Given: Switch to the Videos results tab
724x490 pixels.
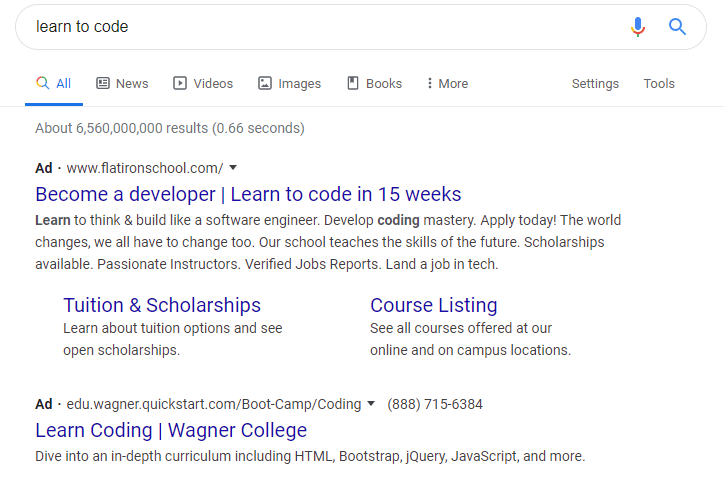Looking at the screenshot, I should 203,84.
